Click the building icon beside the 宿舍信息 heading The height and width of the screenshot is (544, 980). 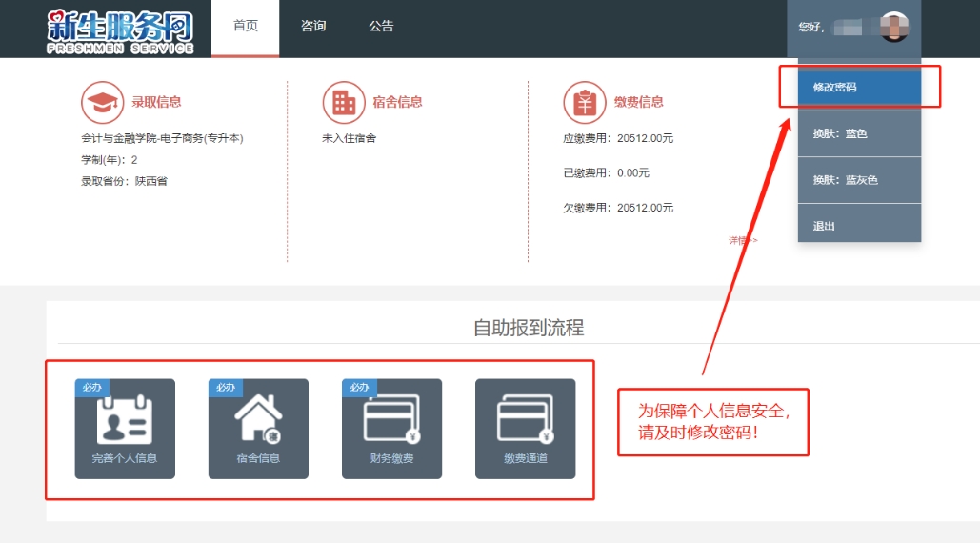pos(343,102)
